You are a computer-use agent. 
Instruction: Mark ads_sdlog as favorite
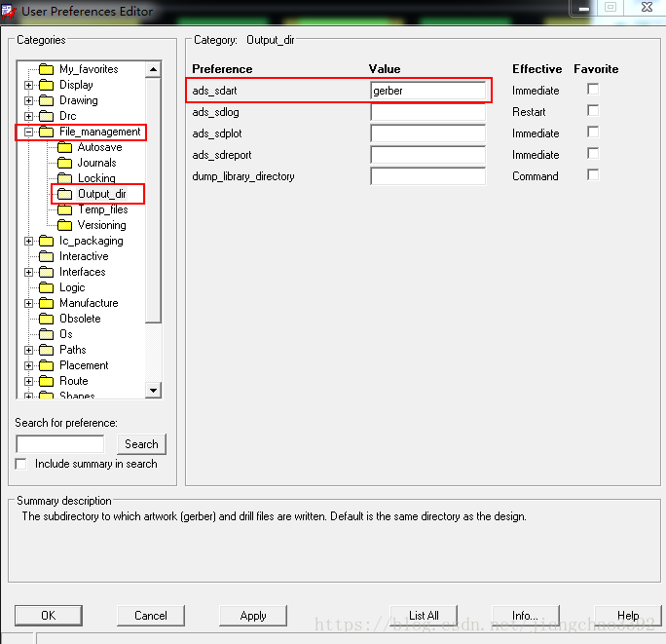593,110
